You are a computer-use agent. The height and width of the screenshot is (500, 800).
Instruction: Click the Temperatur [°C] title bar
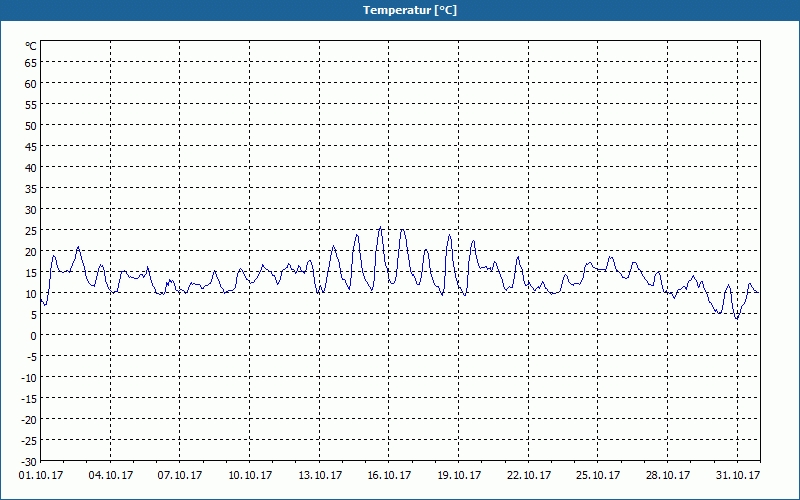400,10
